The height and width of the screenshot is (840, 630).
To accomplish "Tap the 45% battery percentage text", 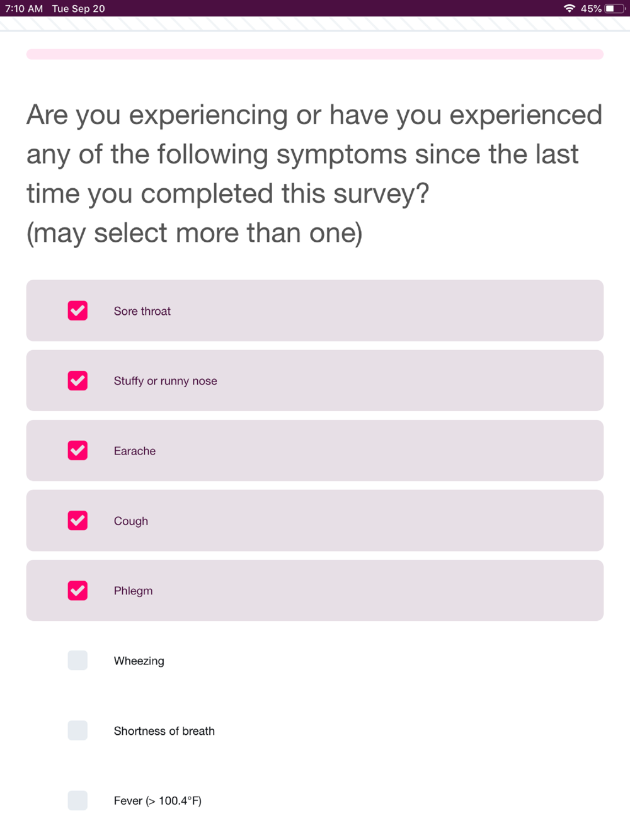I will (x=591, y=8).
